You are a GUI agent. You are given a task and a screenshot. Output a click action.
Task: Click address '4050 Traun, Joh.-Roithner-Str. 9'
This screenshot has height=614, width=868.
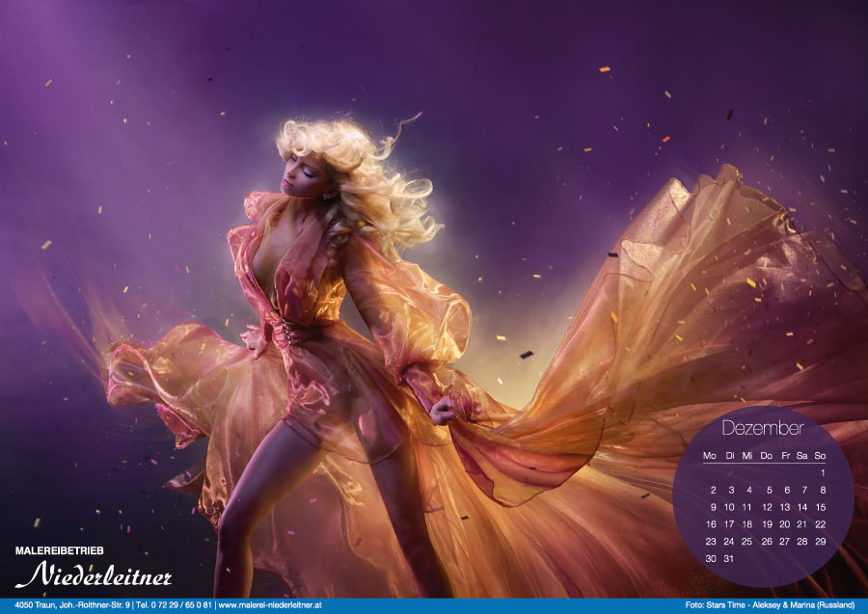tap(72, 605)
